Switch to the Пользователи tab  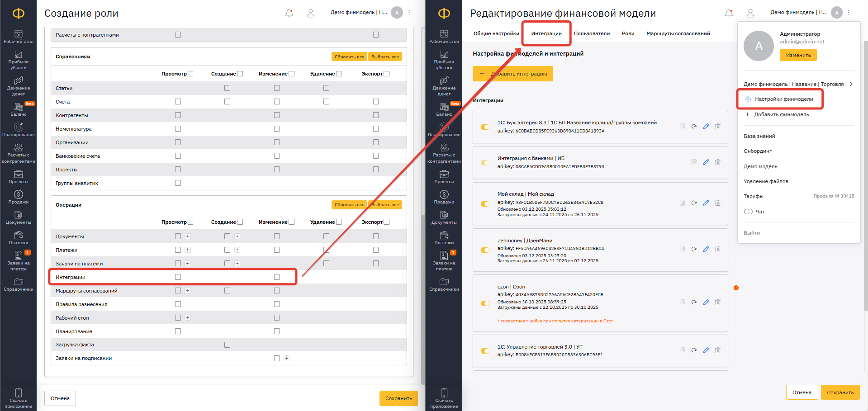coord(592,33)
